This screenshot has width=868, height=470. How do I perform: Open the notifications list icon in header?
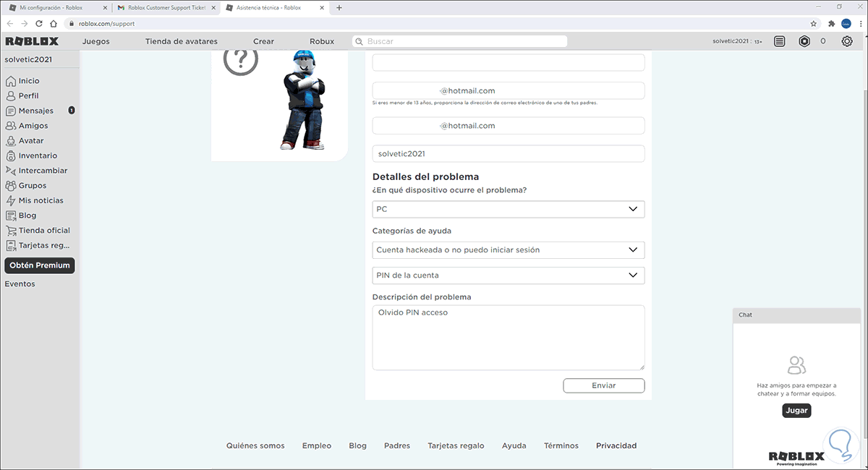click(x=779, y=42)
